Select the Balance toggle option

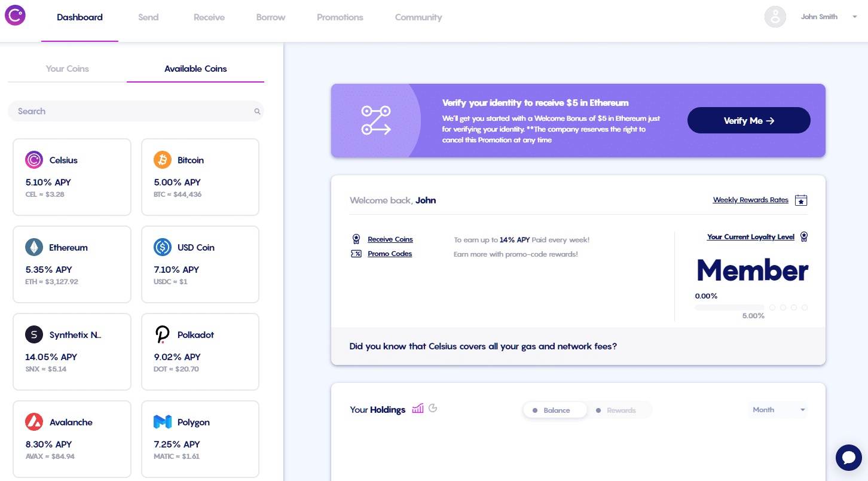click(555, 410)
